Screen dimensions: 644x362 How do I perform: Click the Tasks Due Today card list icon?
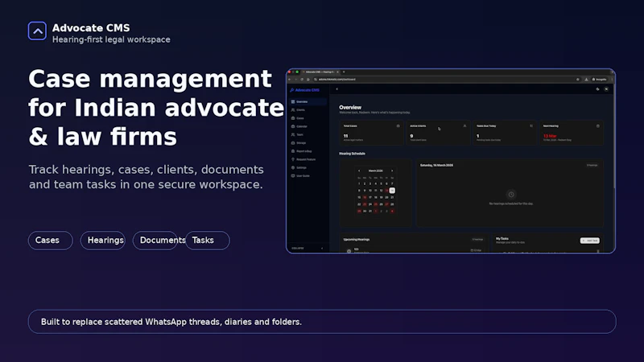click(x=531, y=126)
